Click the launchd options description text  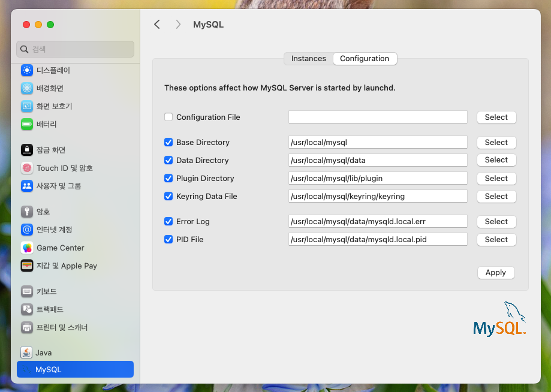pyautogui.click(x=280, y=88)
